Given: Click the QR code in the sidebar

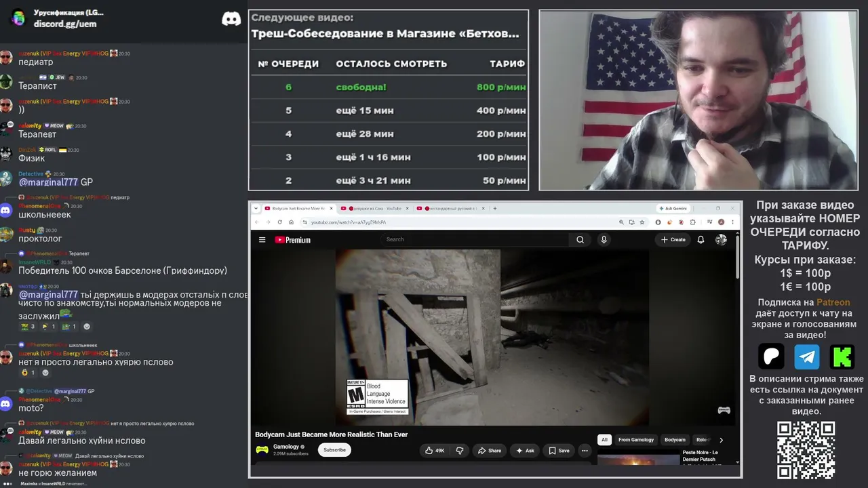Looking at the screenshot, I should coord(806,450).
